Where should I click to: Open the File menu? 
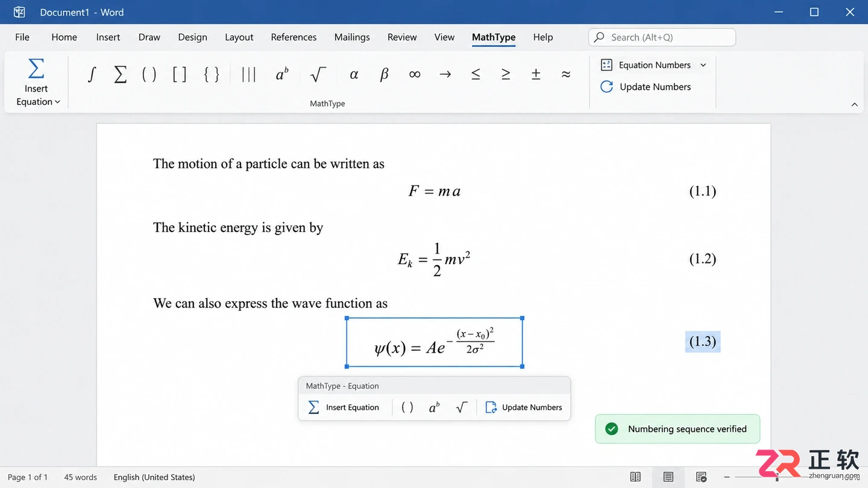[x=22, y=37]
